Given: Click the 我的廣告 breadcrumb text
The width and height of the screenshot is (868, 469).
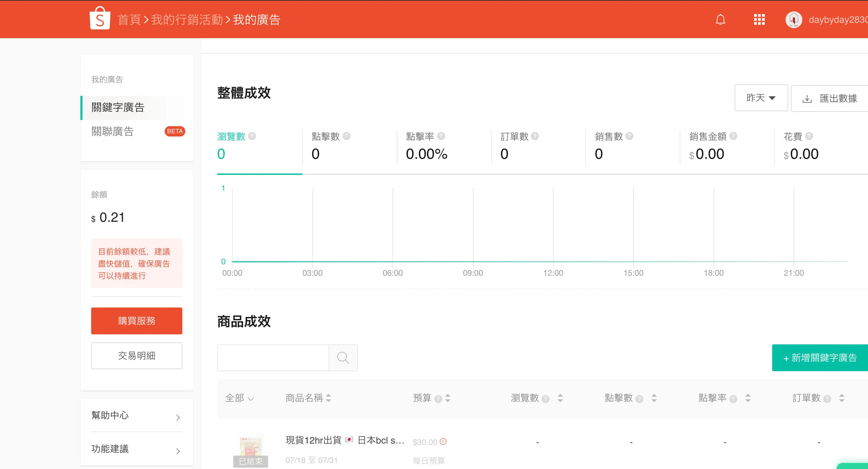Looking at the screenshot, I should tap(256, 19).
